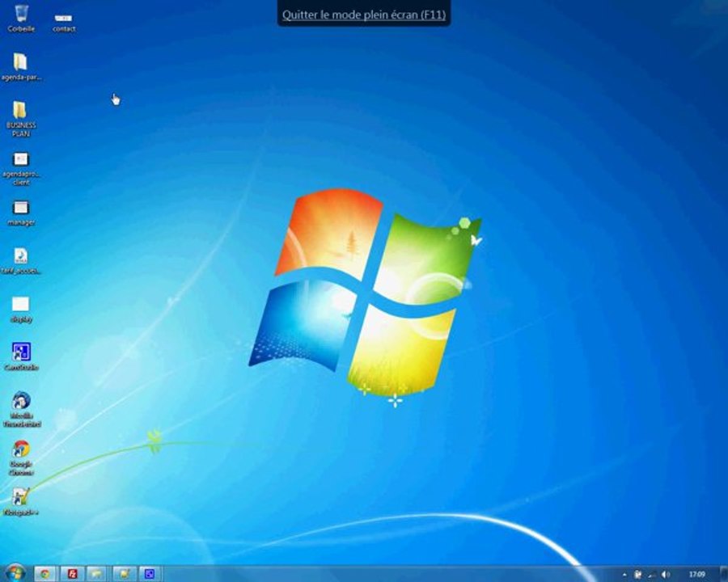Click the Show desktop strip at taskbar end
728x582 pixels.
724,574
